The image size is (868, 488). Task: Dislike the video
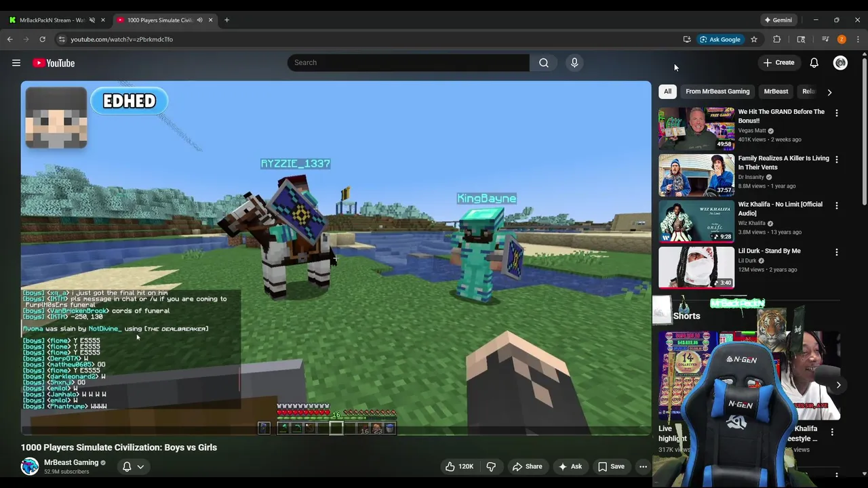point(491,466)
